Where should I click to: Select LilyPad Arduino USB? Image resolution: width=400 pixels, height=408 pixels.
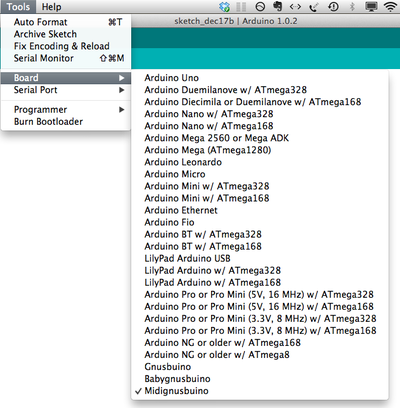pyautogui.click(x=260, y=258)
